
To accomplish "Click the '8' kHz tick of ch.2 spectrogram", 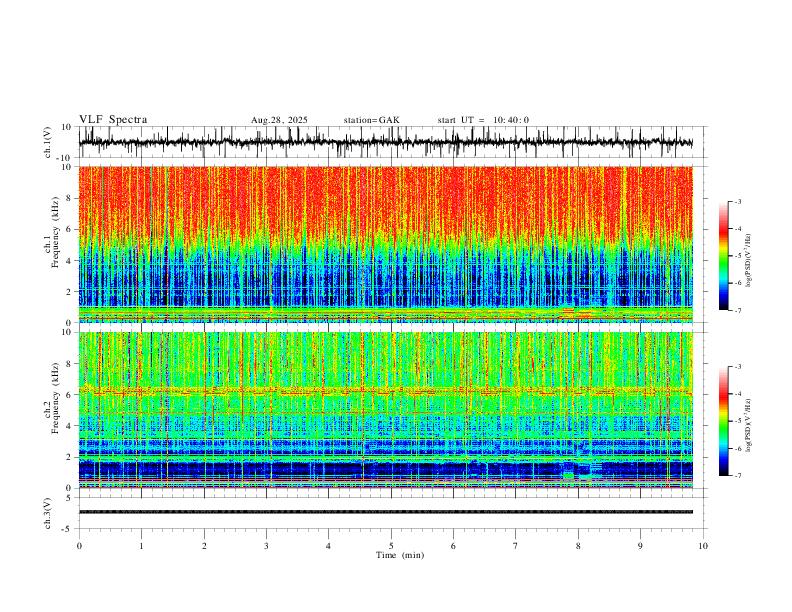I will point(70,364).
